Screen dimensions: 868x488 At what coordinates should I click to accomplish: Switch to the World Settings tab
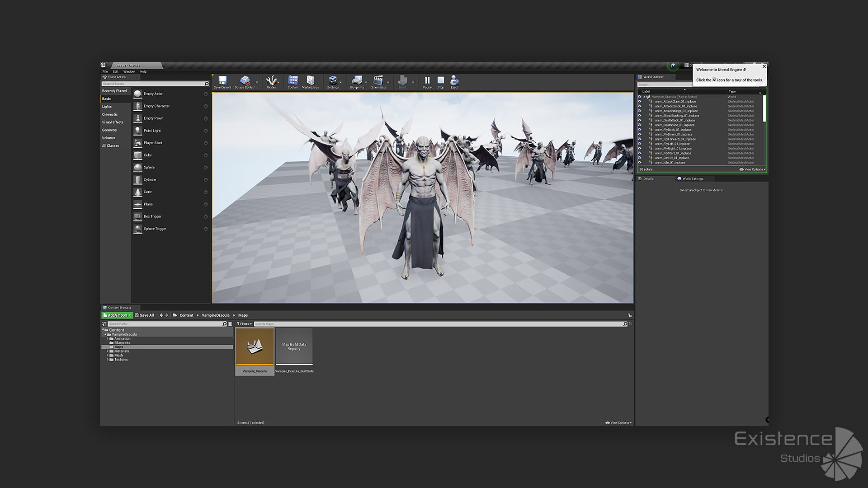click(x=693, y=178)
